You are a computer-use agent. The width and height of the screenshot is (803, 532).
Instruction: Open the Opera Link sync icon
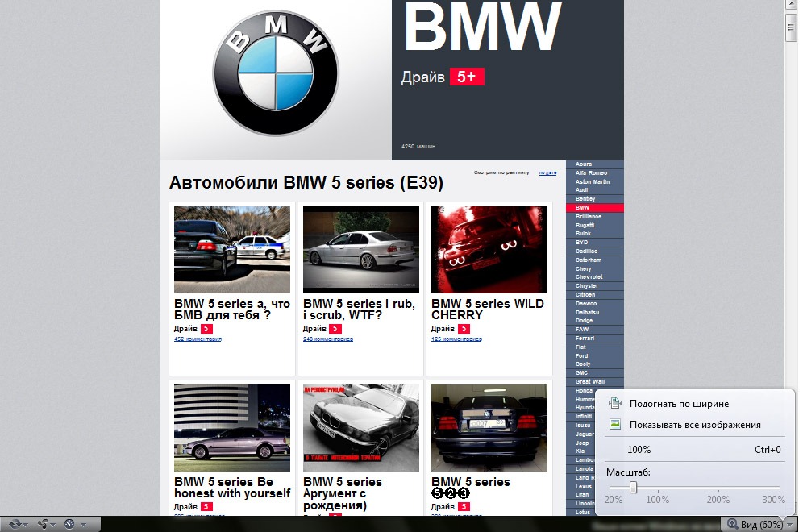coord(15,524)
